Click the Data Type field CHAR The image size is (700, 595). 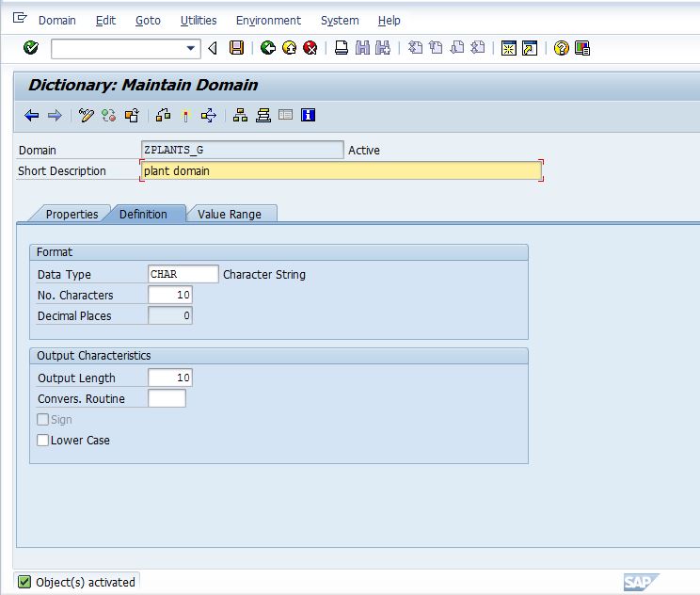[x=183, y=274]
